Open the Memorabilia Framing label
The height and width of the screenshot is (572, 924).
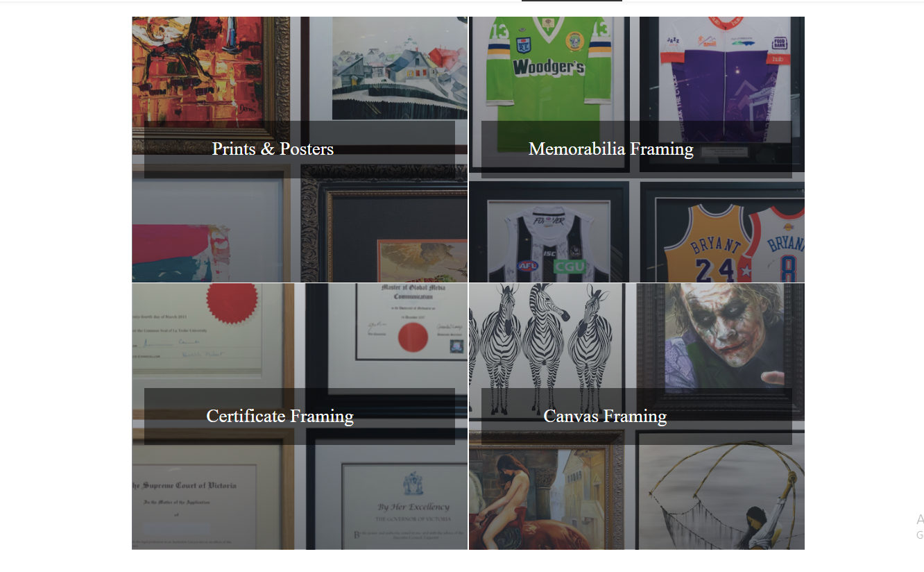(x=610, y=149)
